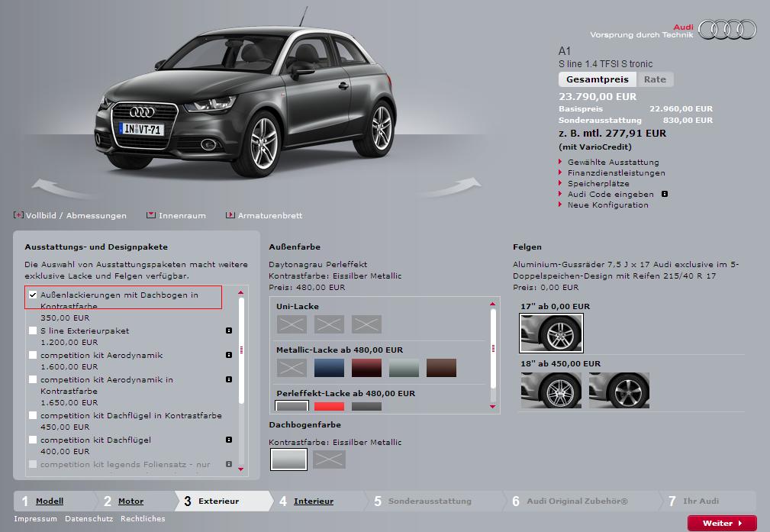This screenshot has width=770, height=532.
Task: Choose the light grey-green Metallic-Lacke swatch
Action: click(x=404, y=367)
